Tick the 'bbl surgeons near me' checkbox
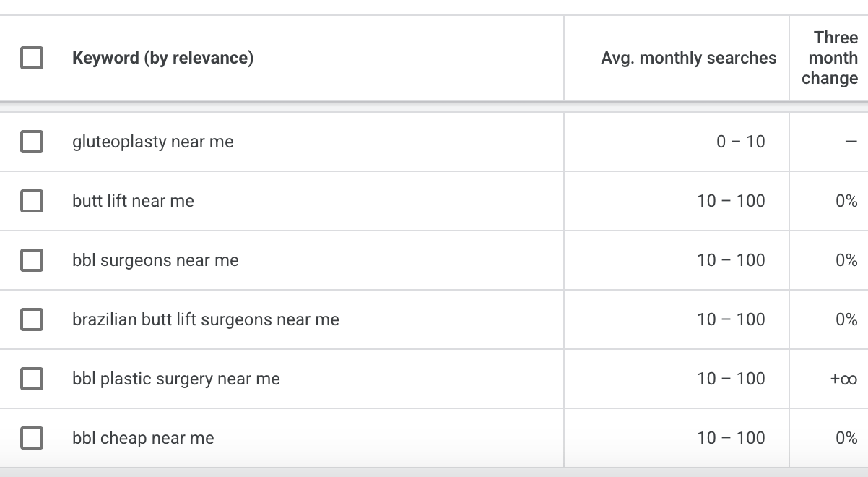Viewport: 868px width, 477px height. (32, 260)
